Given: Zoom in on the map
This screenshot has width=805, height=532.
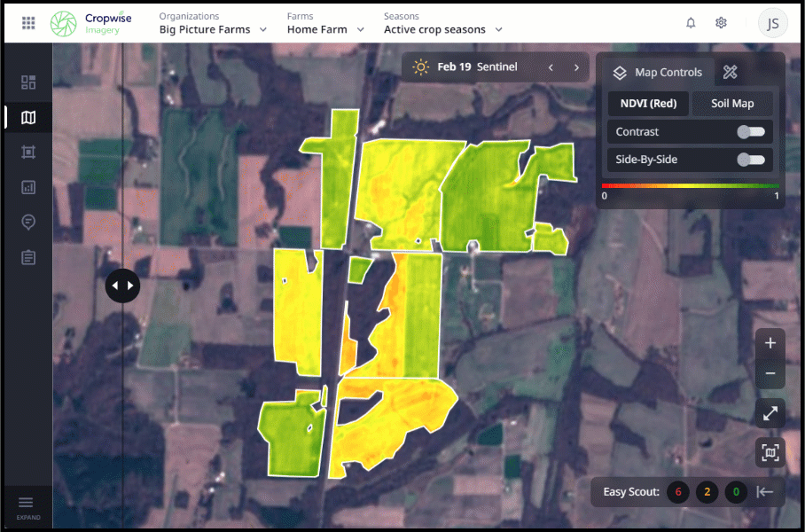Looking at the screenshot, I should (x=770, y=343).
